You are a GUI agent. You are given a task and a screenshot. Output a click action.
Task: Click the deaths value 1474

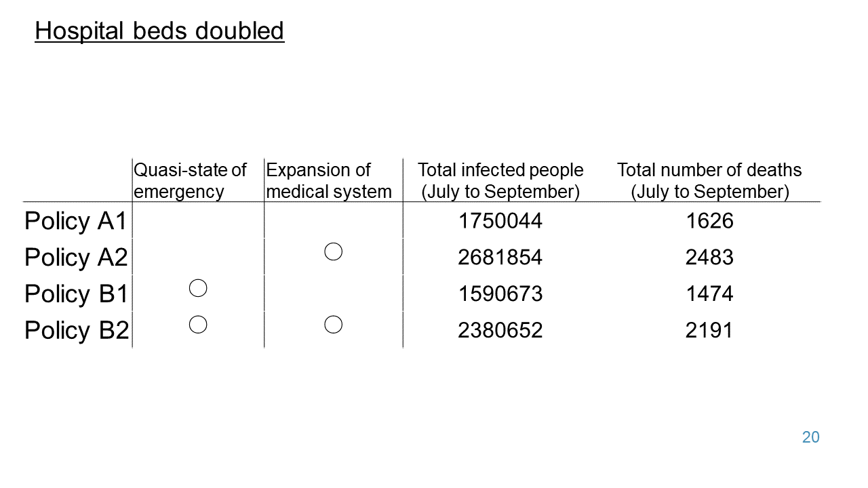point(709,294)
